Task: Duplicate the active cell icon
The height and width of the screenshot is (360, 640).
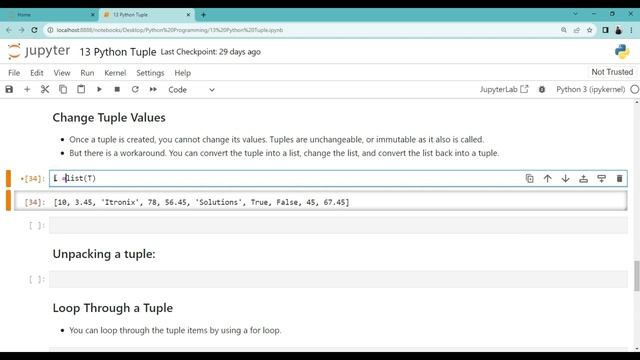Action: click(529, 178)
